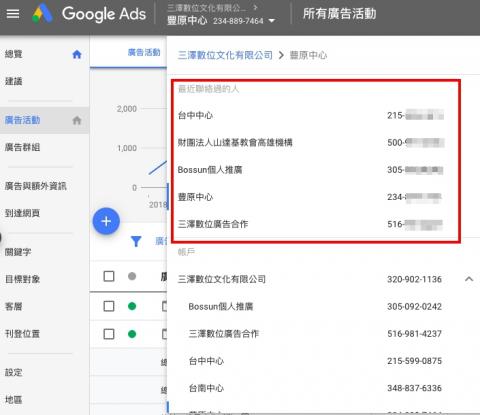The height and width of the screenshot is (415, 480).
Task: Click the 所有廣告活動 header title
Action: [339, 14]
